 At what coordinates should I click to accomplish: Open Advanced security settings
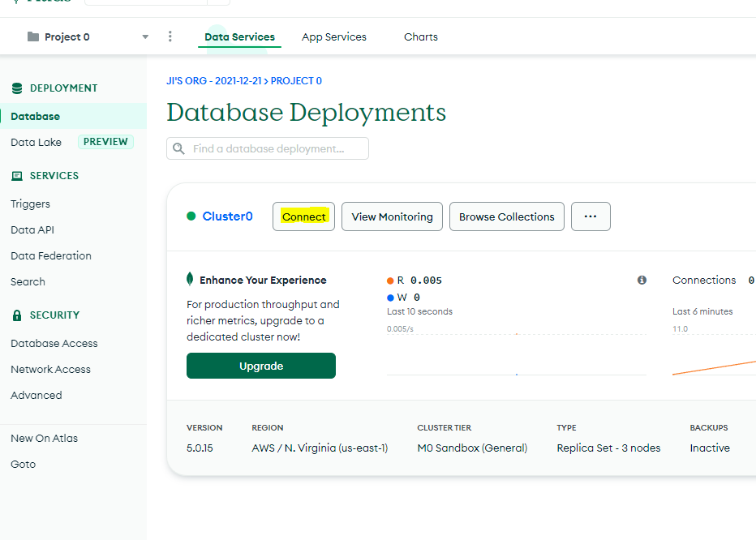point(37,396)
